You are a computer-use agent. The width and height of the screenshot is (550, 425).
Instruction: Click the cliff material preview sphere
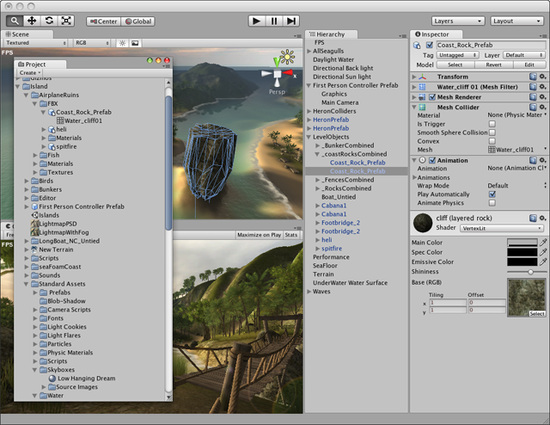coord(423,223)
